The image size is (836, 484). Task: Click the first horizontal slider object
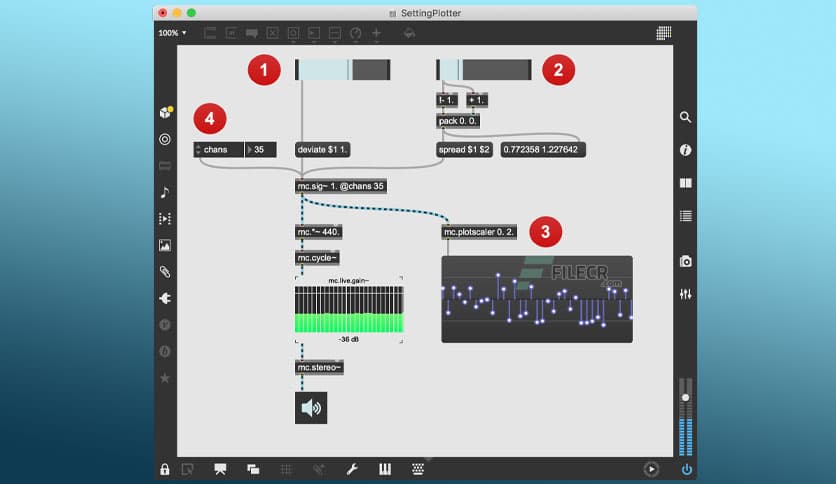(x=342, y=70)
